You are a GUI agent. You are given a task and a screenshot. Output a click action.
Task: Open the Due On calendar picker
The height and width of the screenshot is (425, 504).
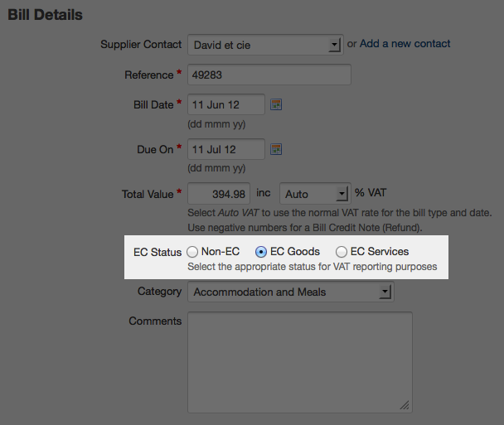click(x=277, y=150)
